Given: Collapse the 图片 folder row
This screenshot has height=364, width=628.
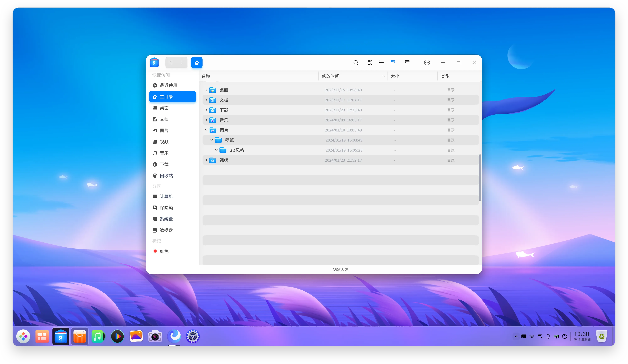Looking at the screenshot, I should coord(206,130).
